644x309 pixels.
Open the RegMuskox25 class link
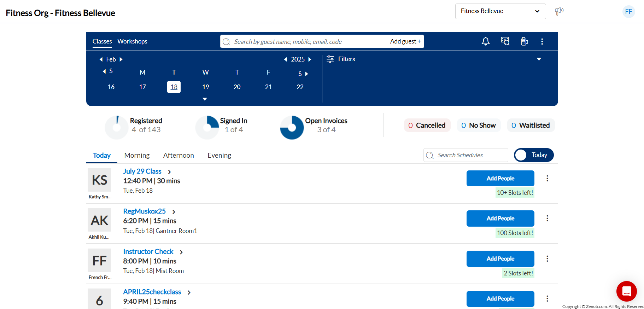pos(144,211)
